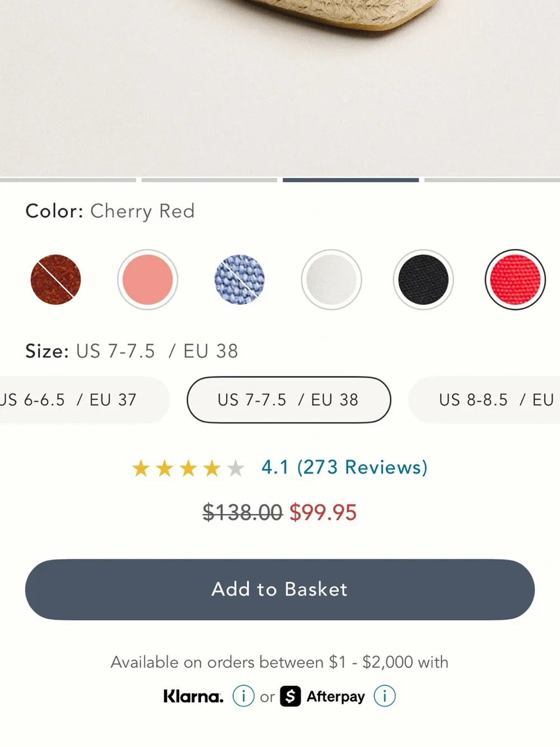The image size is (560, 747).
Task: Jump to first image indicator bar
Action: coord(68,180)
